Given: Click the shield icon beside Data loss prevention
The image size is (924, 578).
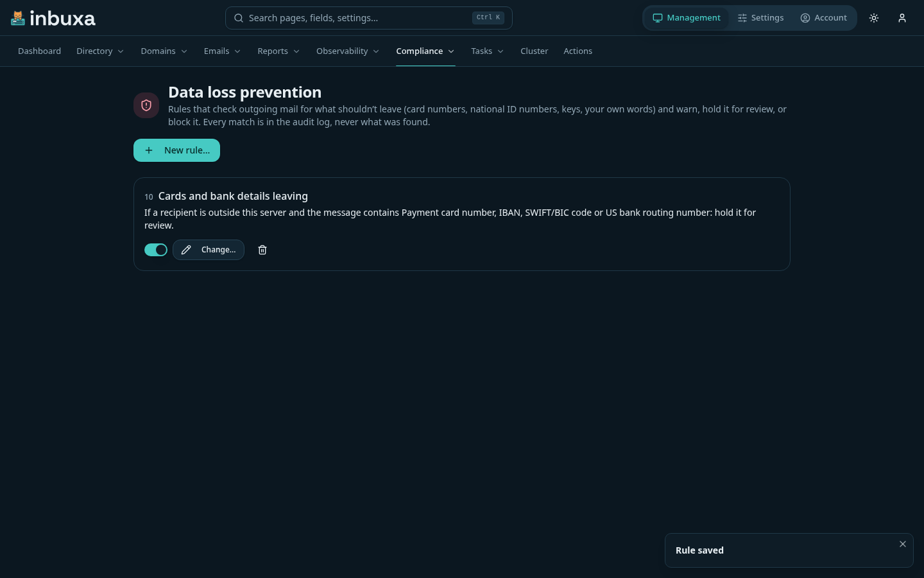Looking at the screenshot, I should click(146, 105).
